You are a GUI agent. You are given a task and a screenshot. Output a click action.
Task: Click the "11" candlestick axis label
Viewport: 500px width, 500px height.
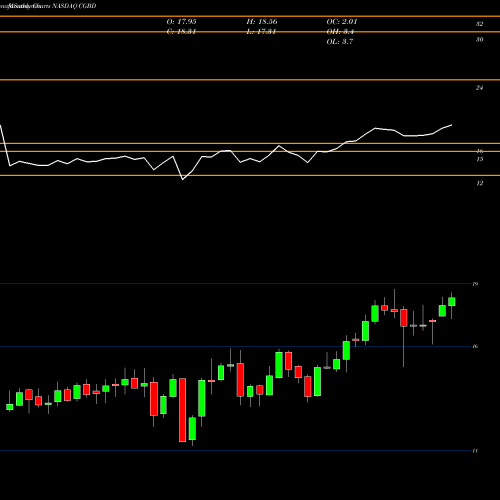pos(475,451)
